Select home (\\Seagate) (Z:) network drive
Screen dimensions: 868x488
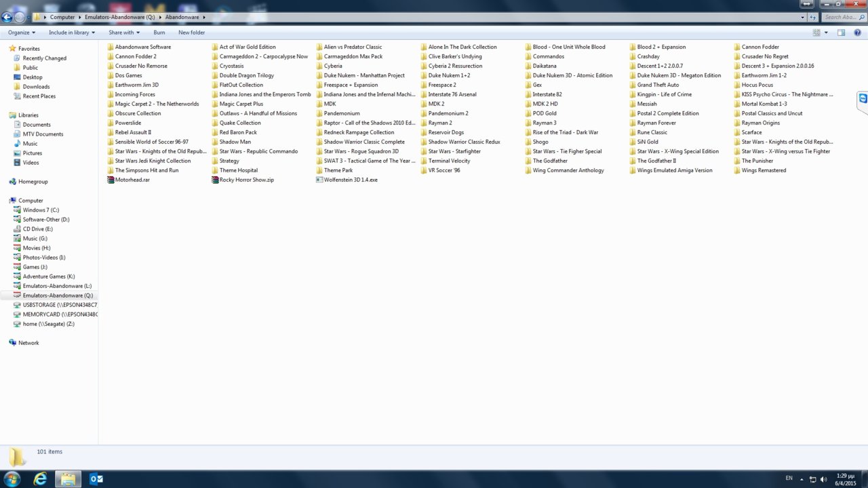click(48, 324)
